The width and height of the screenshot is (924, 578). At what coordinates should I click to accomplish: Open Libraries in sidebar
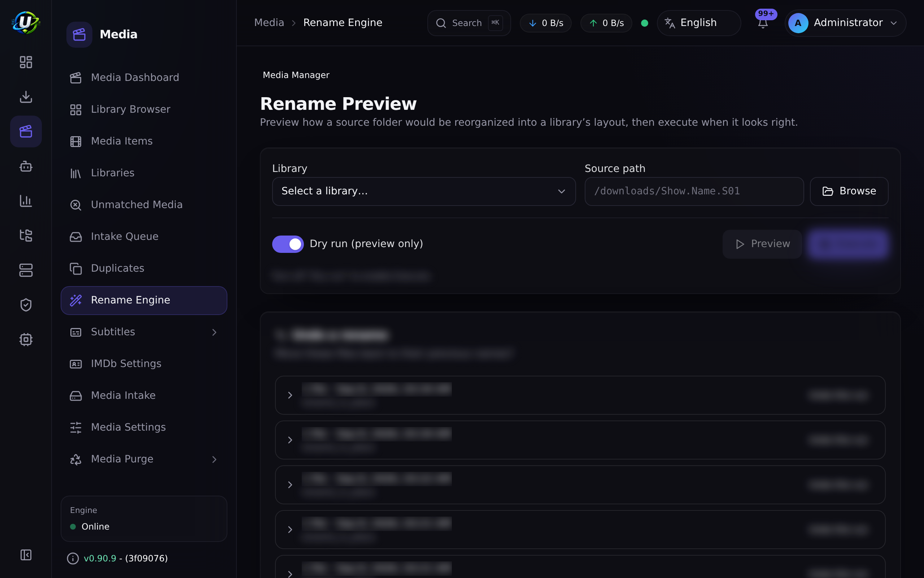point(144,173)
